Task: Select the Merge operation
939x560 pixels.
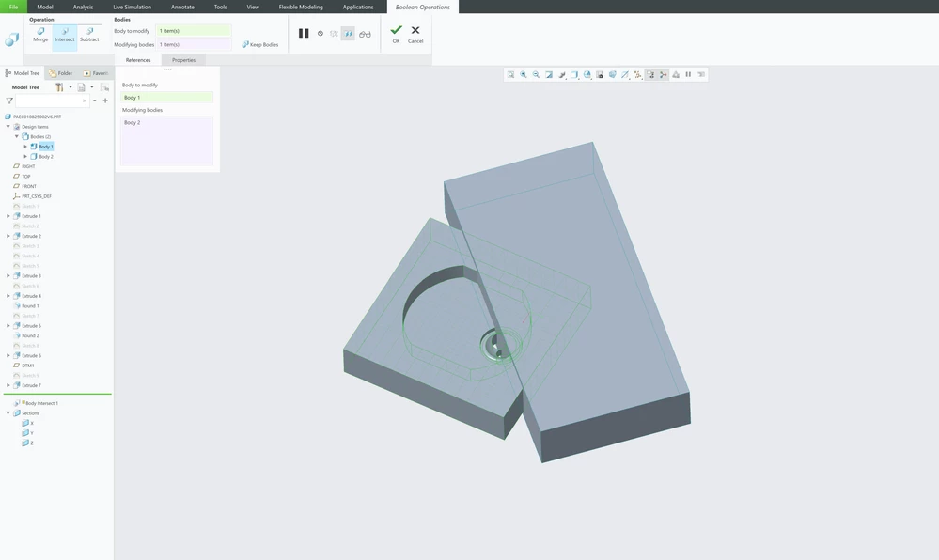Action: tap(40, 35)
